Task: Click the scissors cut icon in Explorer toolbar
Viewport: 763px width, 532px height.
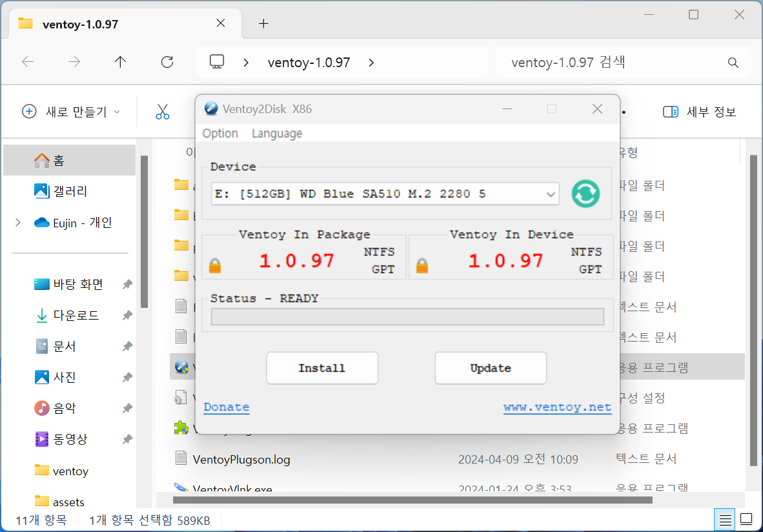Action: (x=162, y=111)
